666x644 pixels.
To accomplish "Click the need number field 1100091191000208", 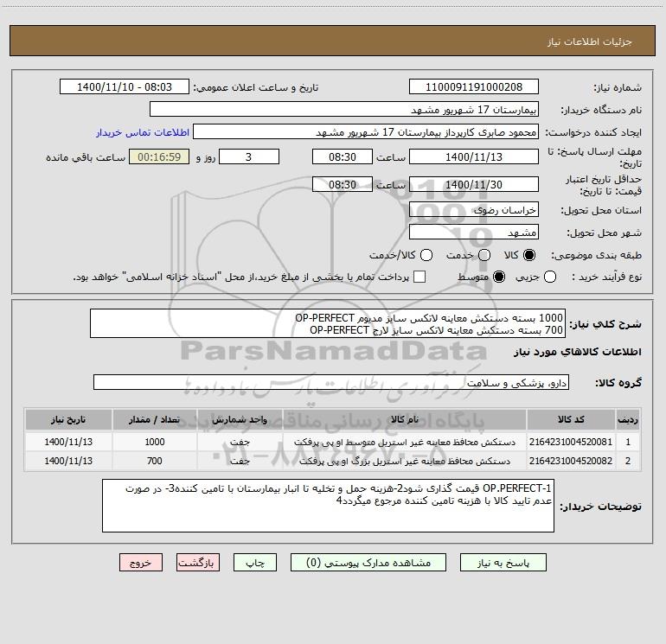I will coord(474,87).
